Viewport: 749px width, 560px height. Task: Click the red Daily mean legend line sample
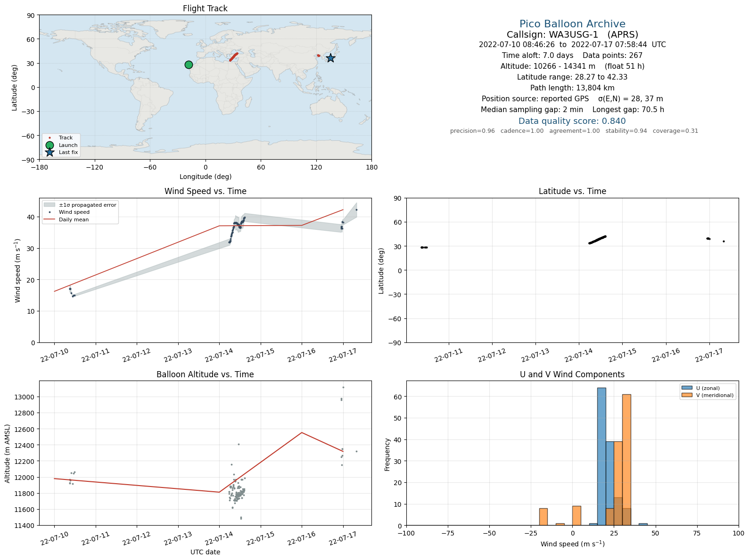(49, 219)
